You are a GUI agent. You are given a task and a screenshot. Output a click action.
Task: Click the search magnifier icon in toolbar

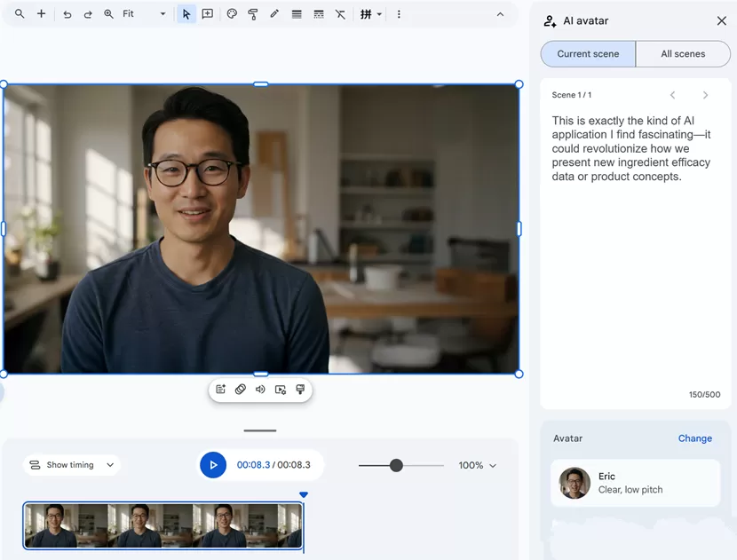pos(20,13)
